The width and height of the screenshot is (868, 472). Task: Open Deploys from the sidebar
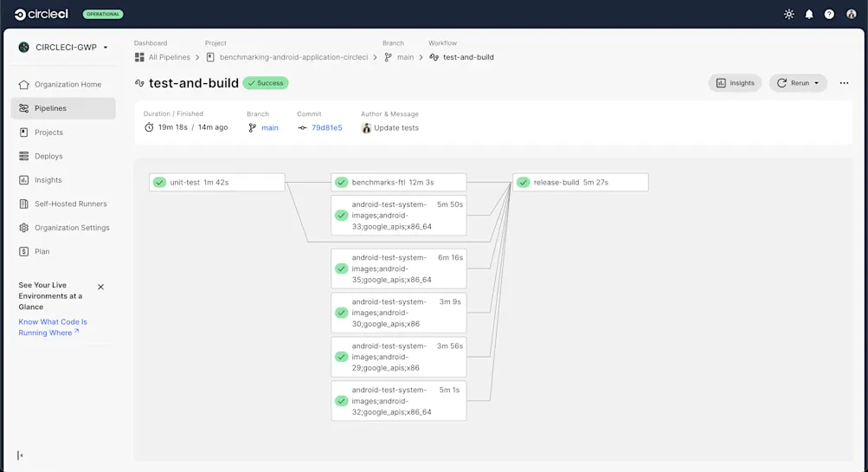[x=63, y=156]
